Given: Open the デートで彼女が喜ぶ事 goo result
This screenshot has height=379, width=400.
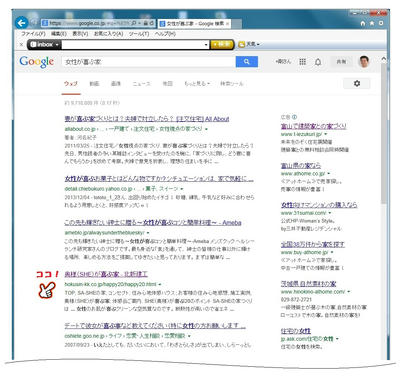Looking at the screenshot, I should click(x=155, y=326).
